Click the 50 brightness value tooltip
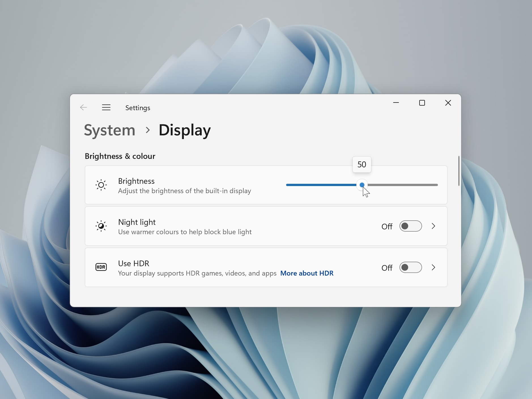This screenshot has width=532, height=399. pos(362,164)
